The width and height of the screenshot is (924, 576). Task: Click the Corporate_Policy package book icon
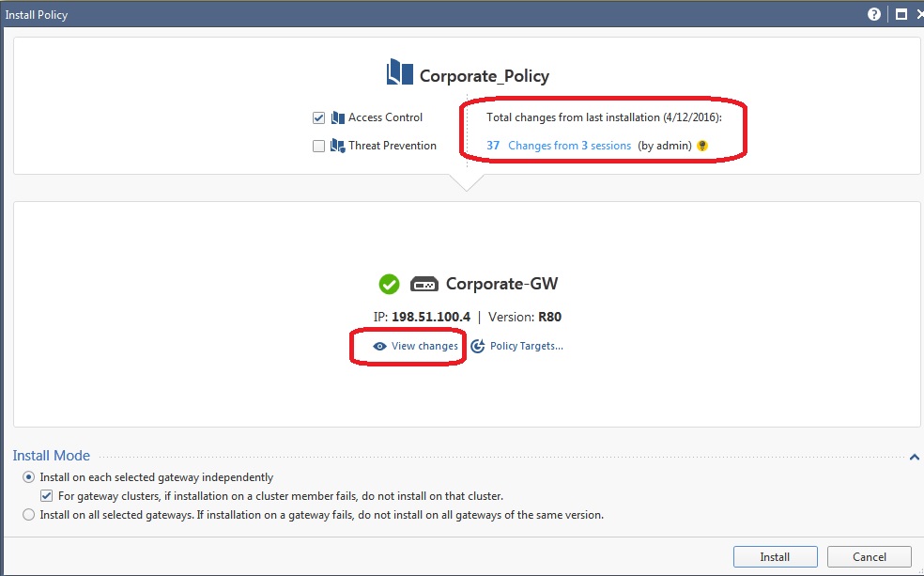pos(399,72)
